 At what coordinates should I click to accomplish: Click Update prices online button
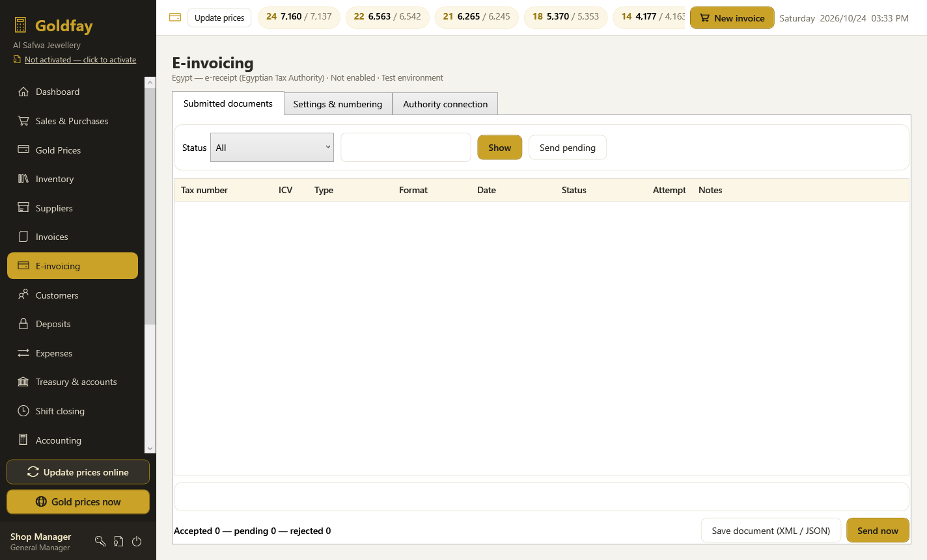click(x=78, y=472)
